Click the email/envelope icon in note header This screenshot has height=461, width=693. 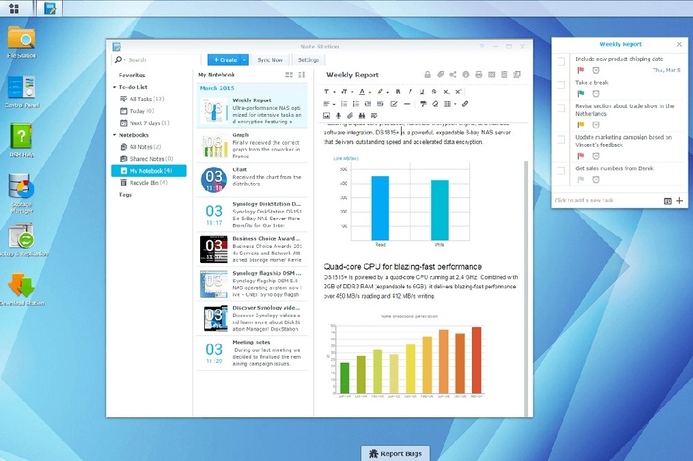[491, 75]
